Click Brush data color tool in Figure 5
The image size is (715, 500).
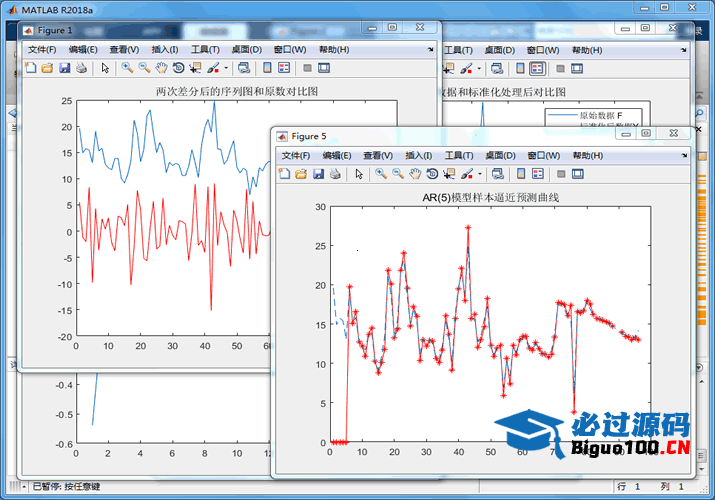[467, 174]
